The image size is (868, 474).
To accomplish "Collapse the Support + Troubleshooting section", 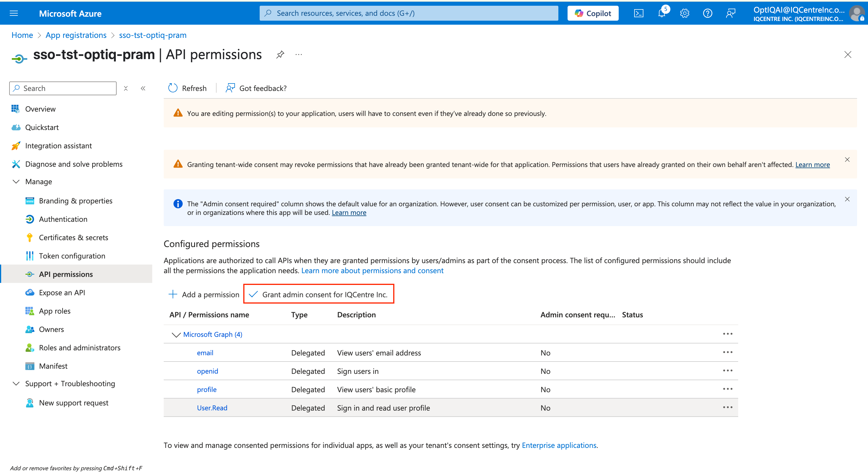I will (16, 383).
